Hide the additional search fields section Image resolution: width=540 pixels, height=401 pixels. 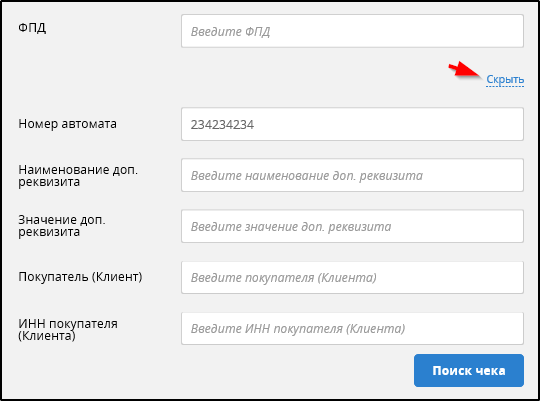(505, 80)
